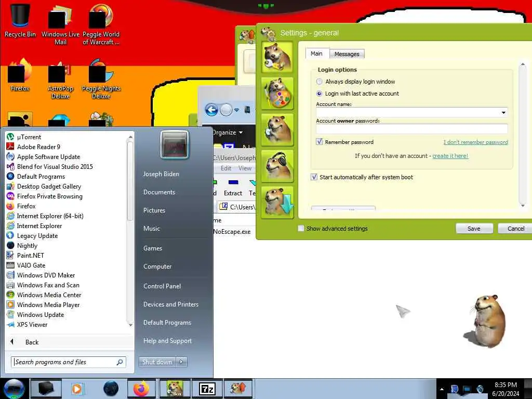Open the Edit menu in 7-Zip window
Viewport: 532px width, 399px height.
[226, 168]
